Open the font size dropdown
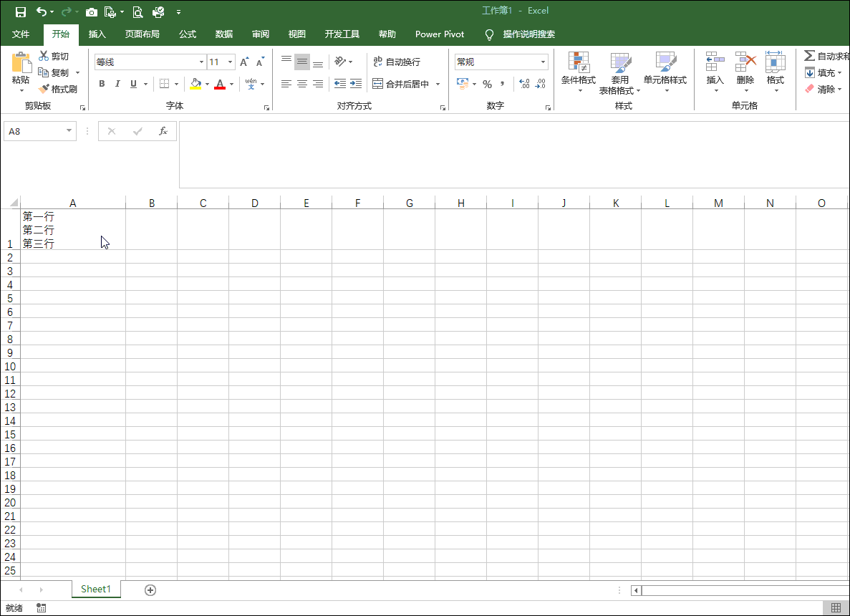This screenshot has height=616, width=850. tap(231, 62)
